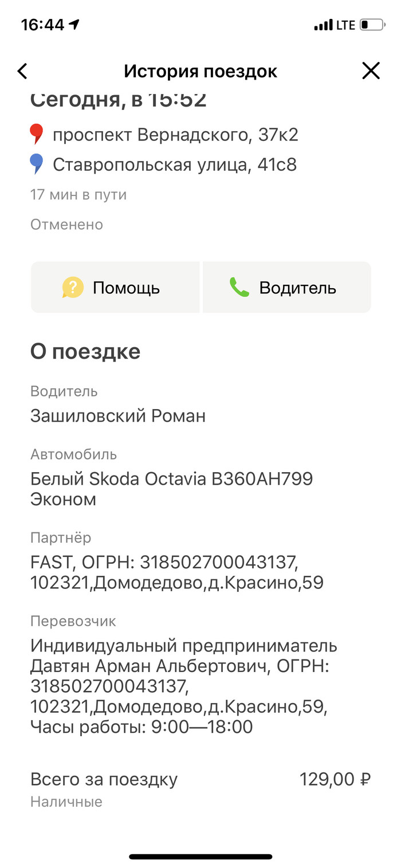Screen dimensions: 401x868
Task: Tap the battery indicator icon
Action: click(371, 25)
